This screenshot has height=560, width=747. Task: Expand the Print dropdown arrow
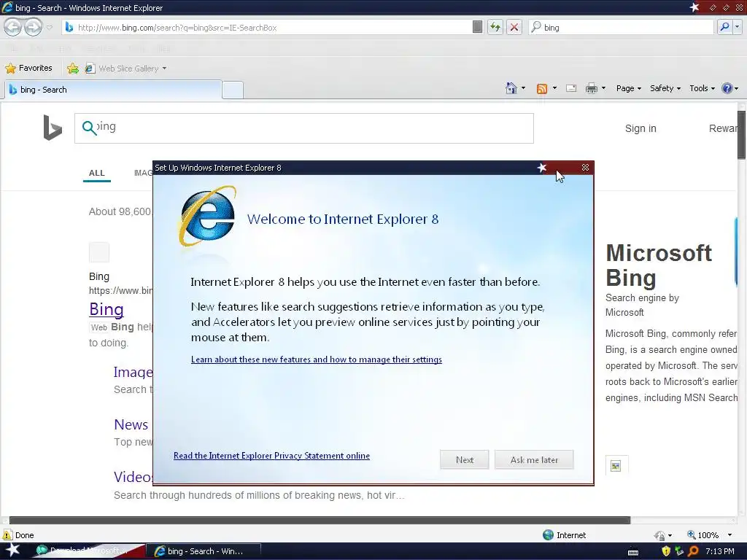[603, 88]
